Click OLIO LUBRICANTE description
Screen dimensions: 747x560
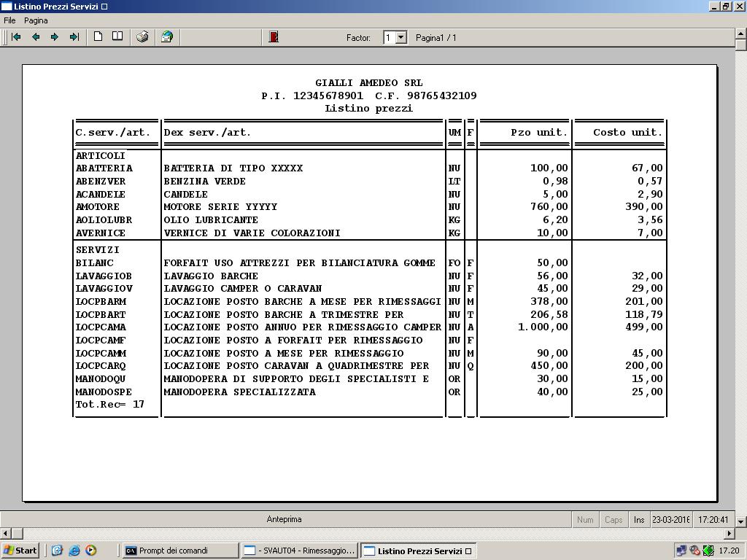pos(211,220)
